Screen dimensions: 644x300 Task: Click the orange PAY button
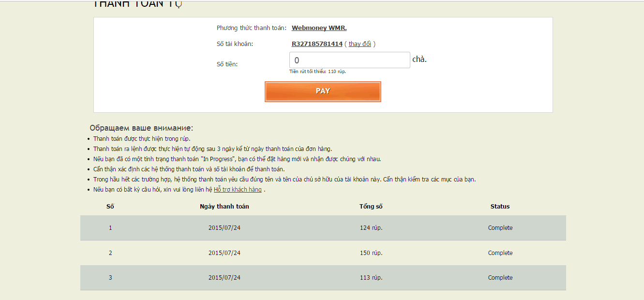coord(323,91)
